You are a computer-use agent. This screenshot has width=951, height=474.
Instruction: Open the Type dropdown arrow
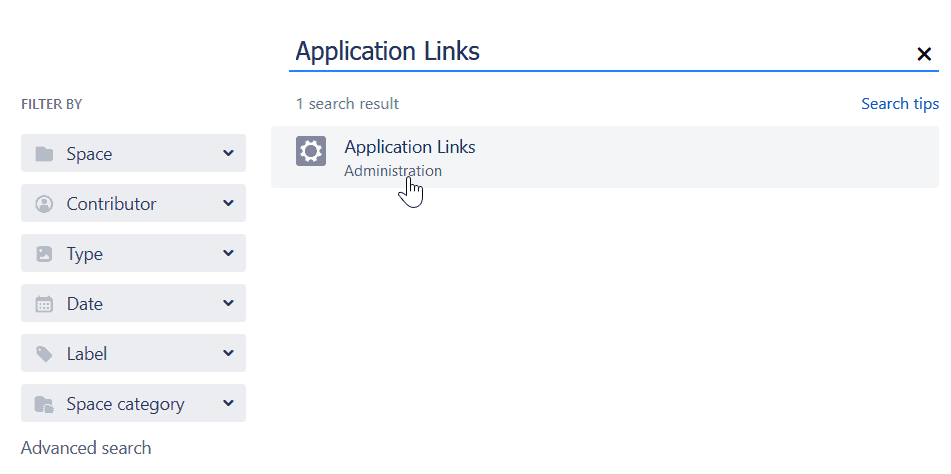pos(228,254)
